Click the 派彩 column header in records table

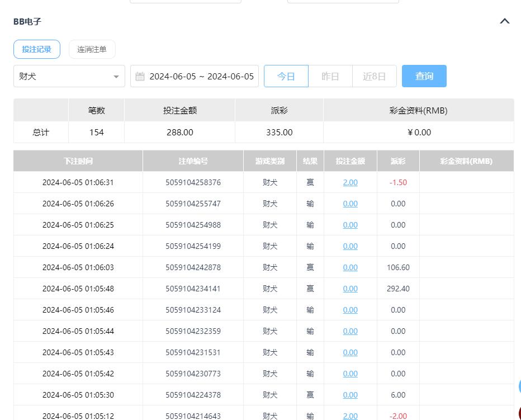click(398, 161)
